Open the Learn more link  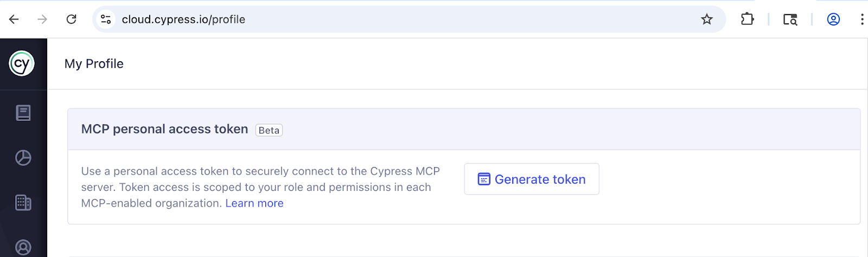click(x=254, y=203)
